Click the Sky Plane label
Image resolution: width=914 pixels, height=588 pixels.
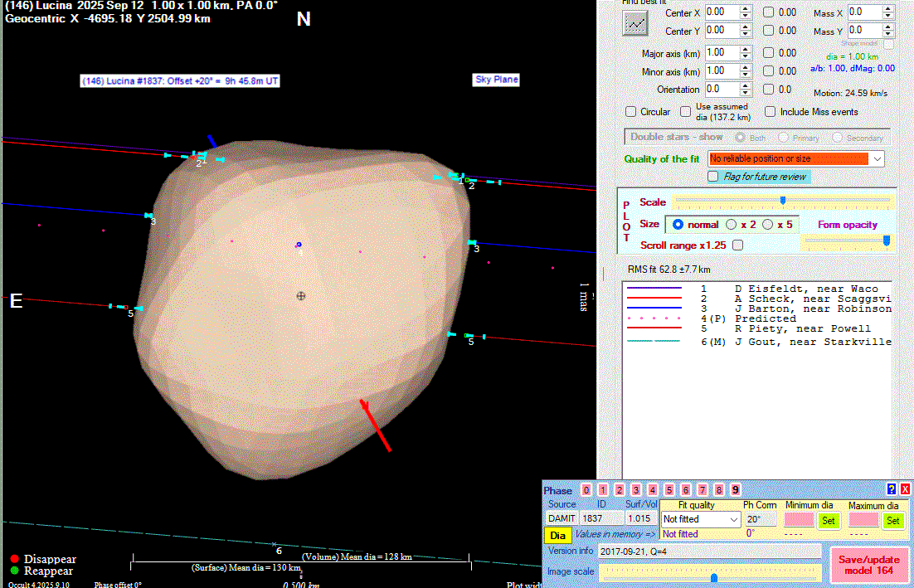click(x=496, y=80)
